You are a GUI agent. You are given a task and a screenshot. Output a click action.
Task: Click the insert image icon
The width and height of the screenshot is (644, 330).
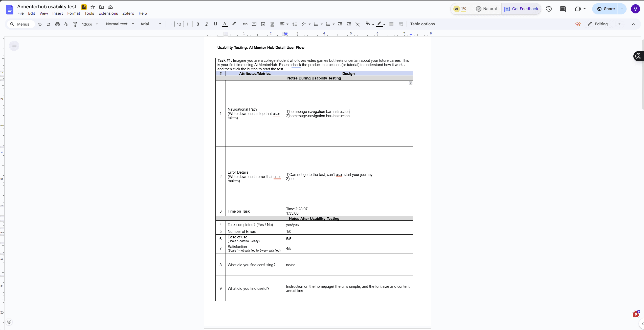tap(263, 24)
